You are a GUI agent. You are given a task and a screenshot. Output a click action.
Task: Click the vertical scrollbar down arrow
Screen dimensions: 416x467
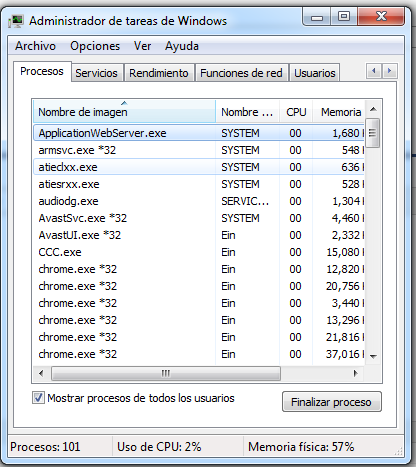coord(373,357)
